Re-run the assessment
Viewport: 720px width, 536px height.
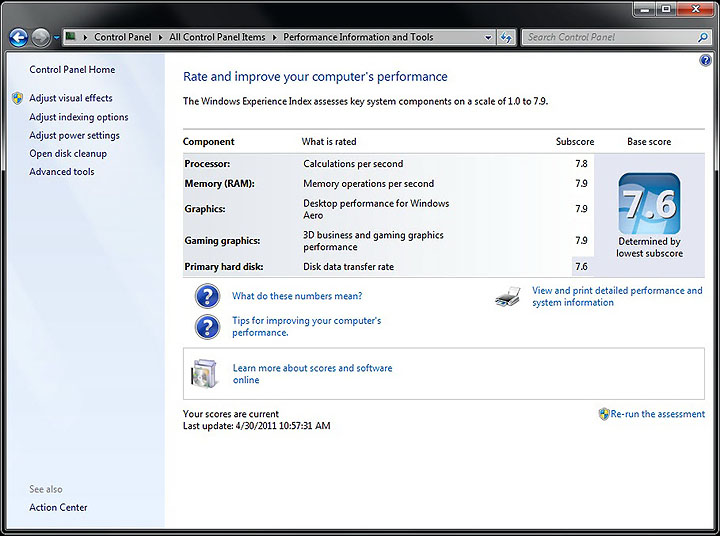[658, 414]
